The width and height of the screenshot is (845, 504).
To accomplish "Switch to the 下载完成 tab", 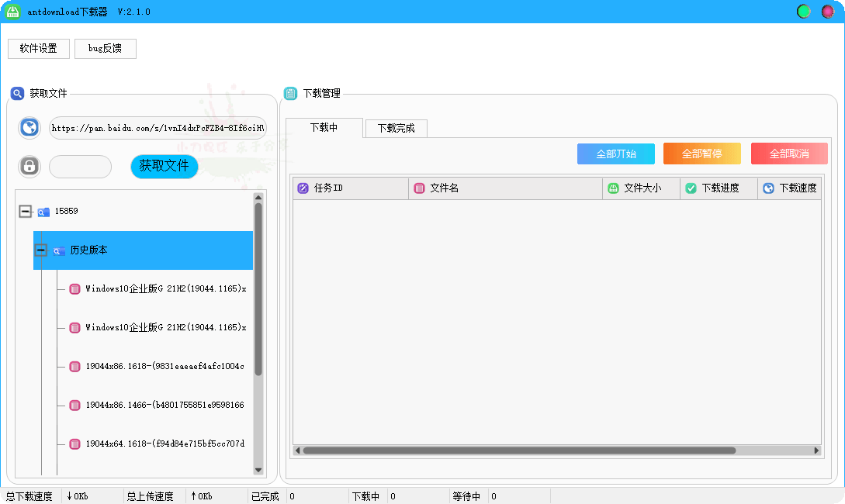I will [x=396, y=128].
